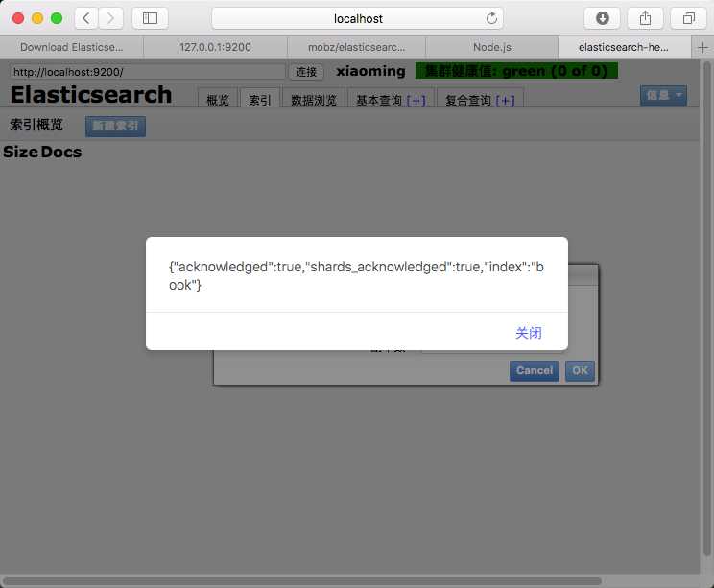Click the Elasticsearch heading
This screenshot has height=588, width=714.
(91, 95)
